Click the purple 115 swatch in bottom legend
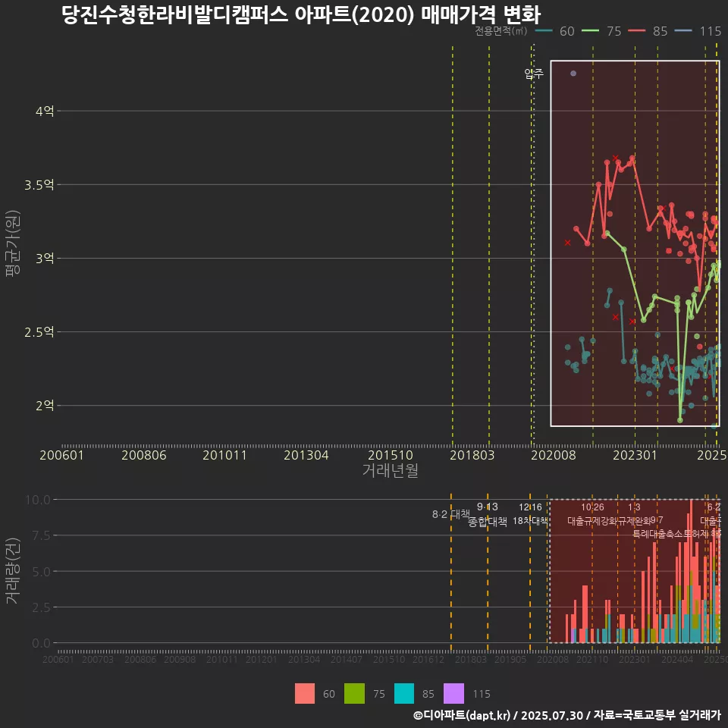Image resolution: width=728 pixels, height=728 pixels. point(453,693)
